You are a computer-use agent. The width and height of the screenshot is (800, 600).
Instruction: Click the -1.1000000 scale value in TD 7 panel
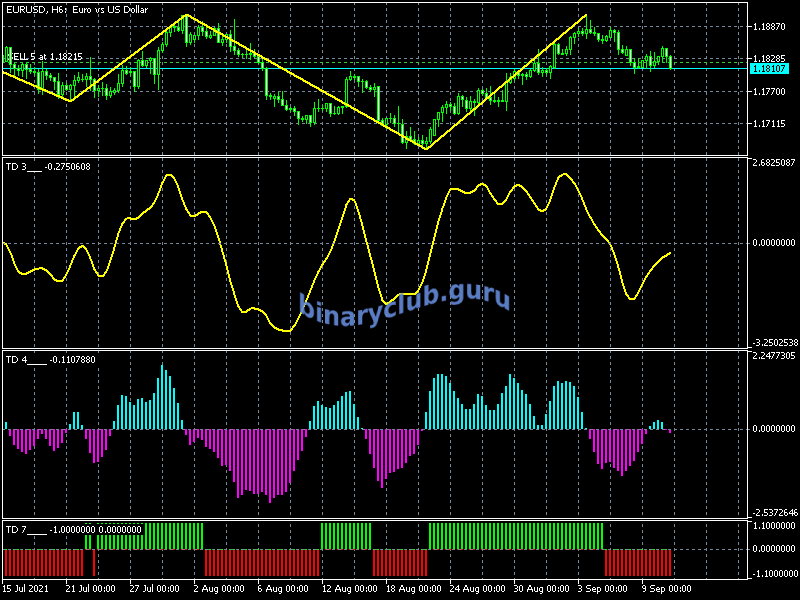(x=773, y=573)
